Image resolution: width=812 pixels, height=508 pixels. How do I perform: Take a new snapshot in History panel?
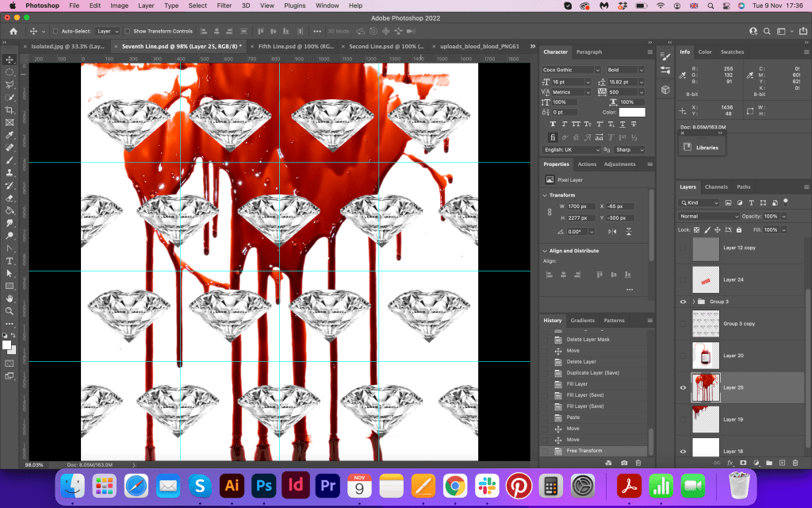[624, 462]
